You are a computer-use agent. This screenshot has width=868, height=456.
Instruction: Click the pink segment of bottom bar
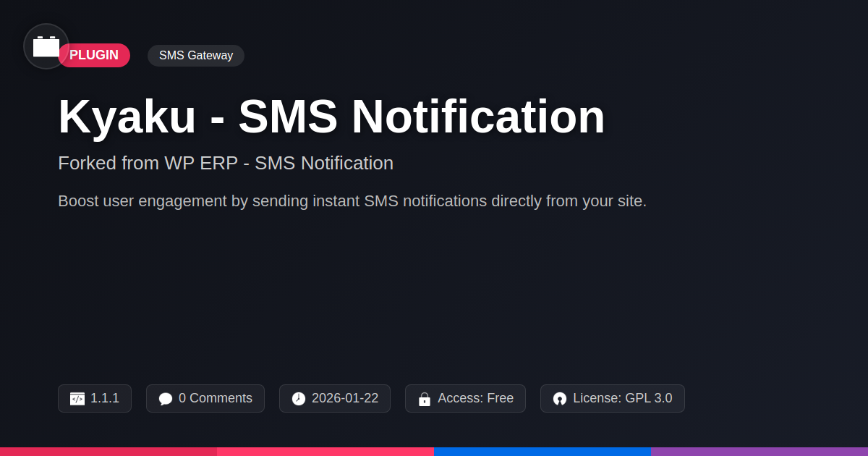point(325,452)
